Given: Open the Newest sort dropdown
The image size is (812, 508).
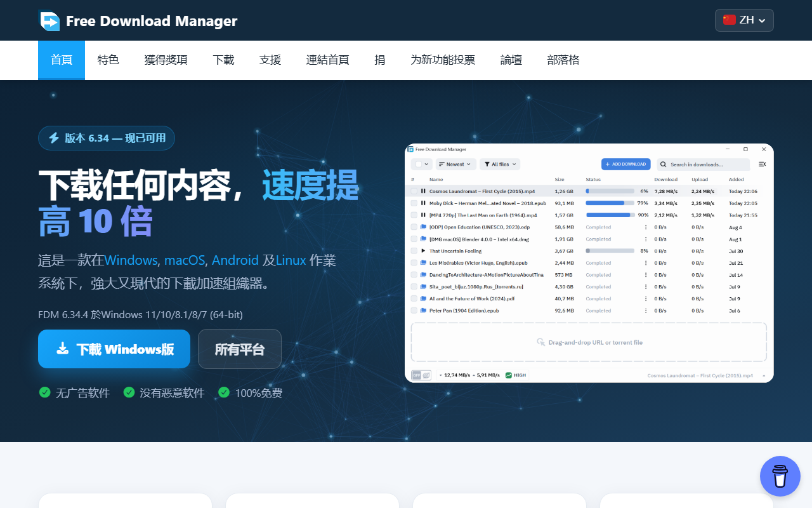Looking at the screenshot, I should click(455, 164).
